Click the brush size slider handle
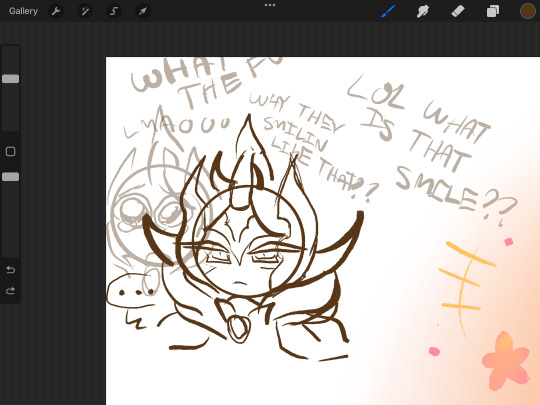 [x=11, y=79]
